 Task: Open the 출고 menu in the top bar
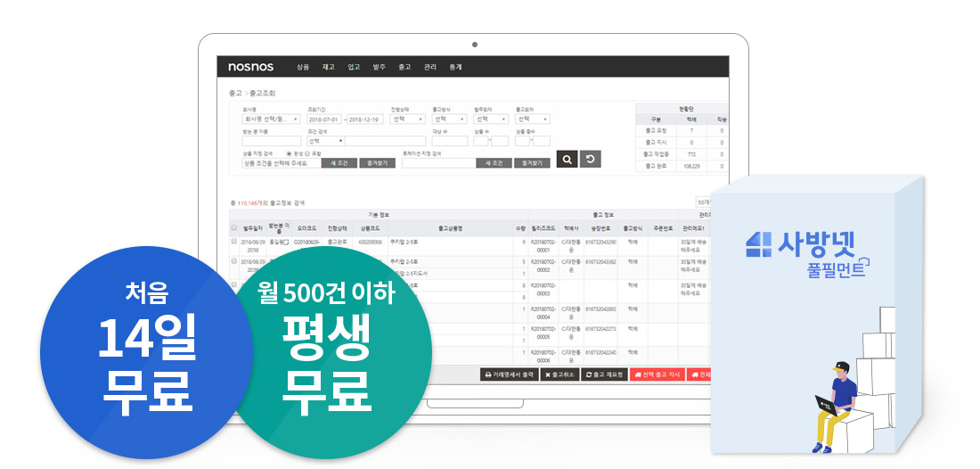click(x=404, y=67)
